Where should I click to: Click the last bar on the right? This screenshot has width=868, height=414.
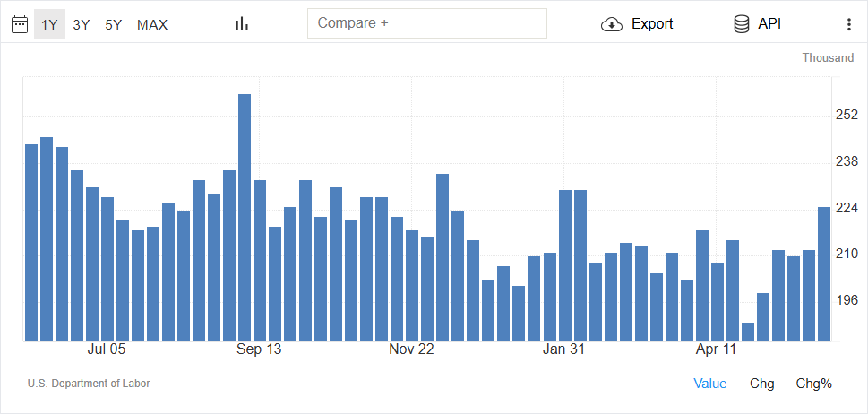pos(824,274)
